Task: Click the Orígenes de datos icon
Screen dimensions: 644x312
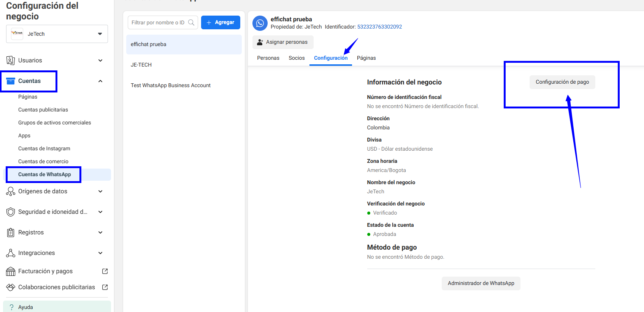Action: coord(11,191)
